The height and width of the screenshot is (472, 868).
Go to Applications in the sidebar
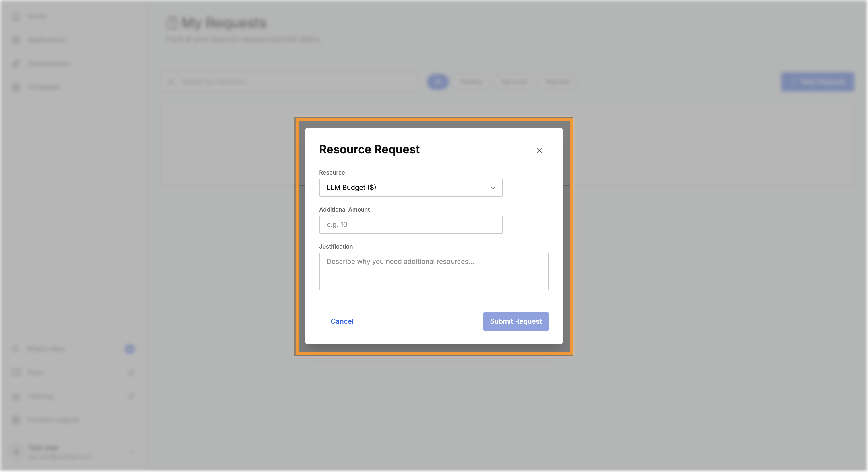[47, 40]
